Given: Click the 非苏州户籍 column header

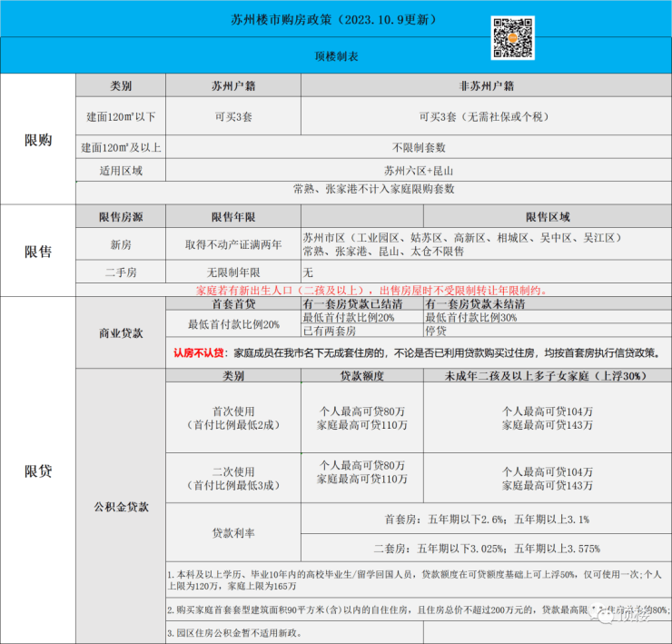Looking at the screenshot, I should pos(483,86).
